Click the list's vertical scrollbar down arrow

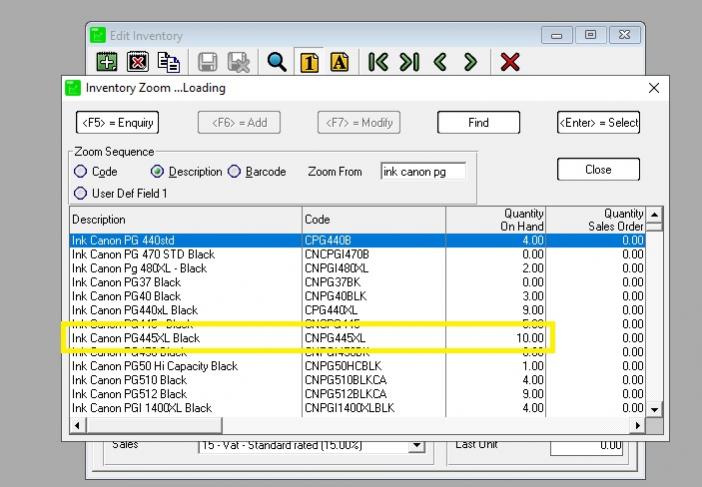(655, 409)
